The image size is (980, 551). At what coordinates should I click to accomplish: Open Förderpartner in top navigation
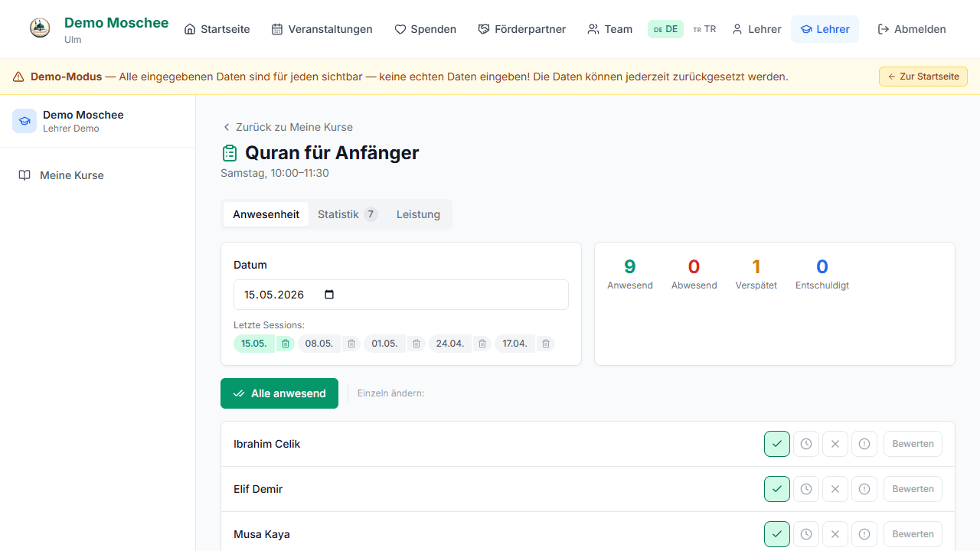(522, 29)
